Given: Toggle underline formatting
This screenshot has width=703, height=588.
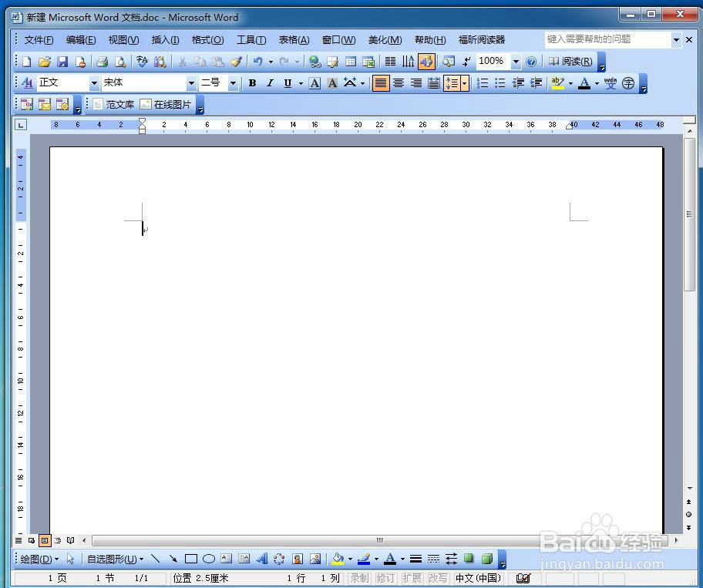Looking at the screenshot, I should [x=288, y=83].
